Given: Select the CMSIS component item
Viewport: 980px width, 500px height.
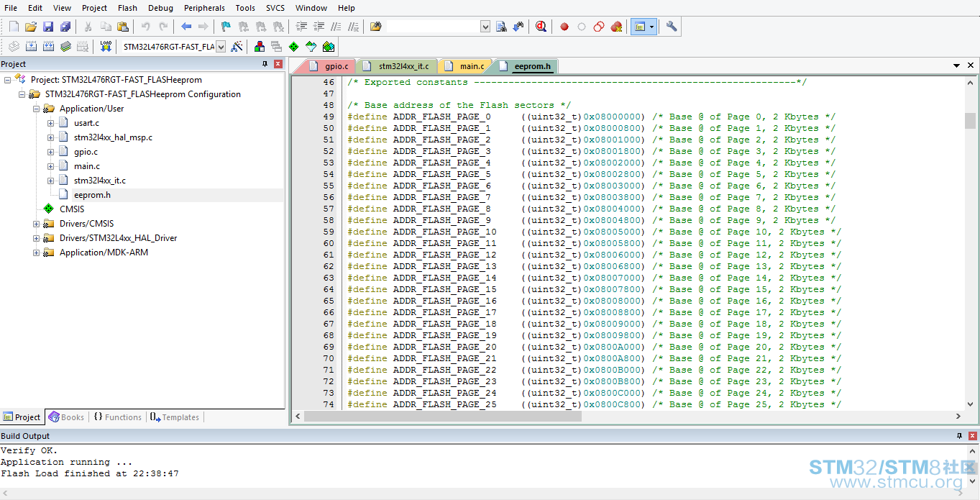Looking at the screenshot, I should [72, 209].
